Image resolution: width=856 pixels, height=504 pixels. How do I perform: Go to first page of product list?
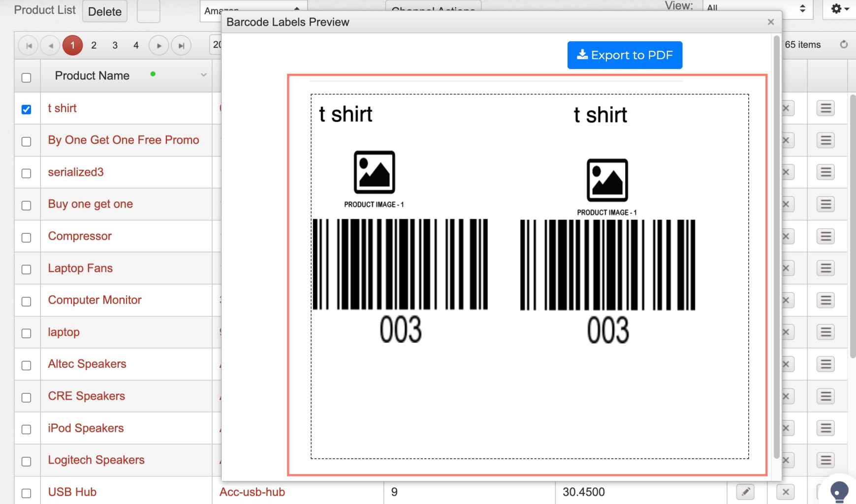coord(29,46)
